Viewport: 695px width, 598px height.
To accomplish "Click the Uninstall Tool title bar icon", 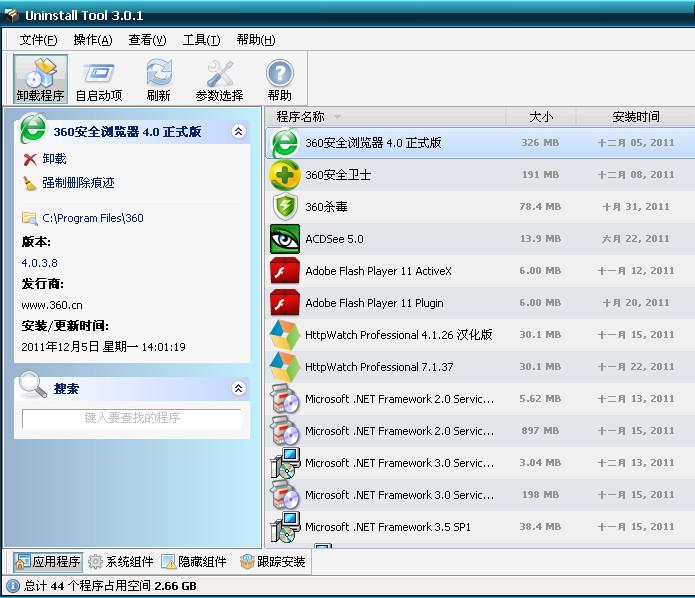I will point(12,15).
